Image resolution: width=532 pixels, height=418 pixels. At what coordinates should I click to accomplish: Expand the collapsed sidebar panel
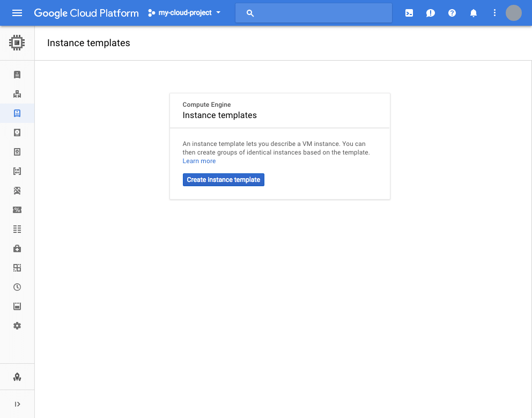click(x=17, y=404)
